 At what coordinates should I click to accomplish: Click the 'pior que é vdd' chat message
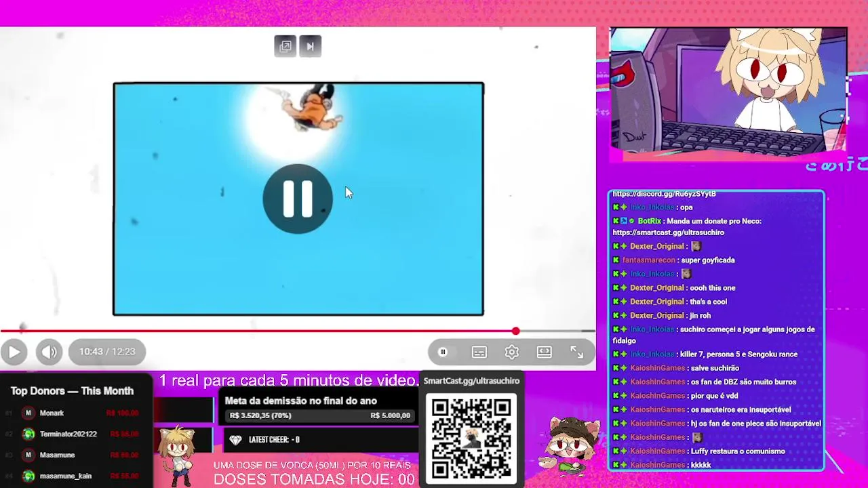tap(714, 396)
